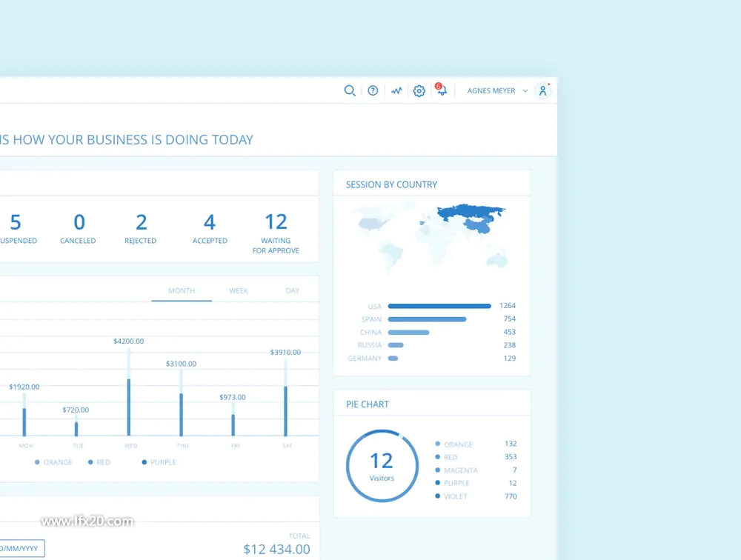
Task: Switch chart to the Day tab
Action: click(293, 290)
